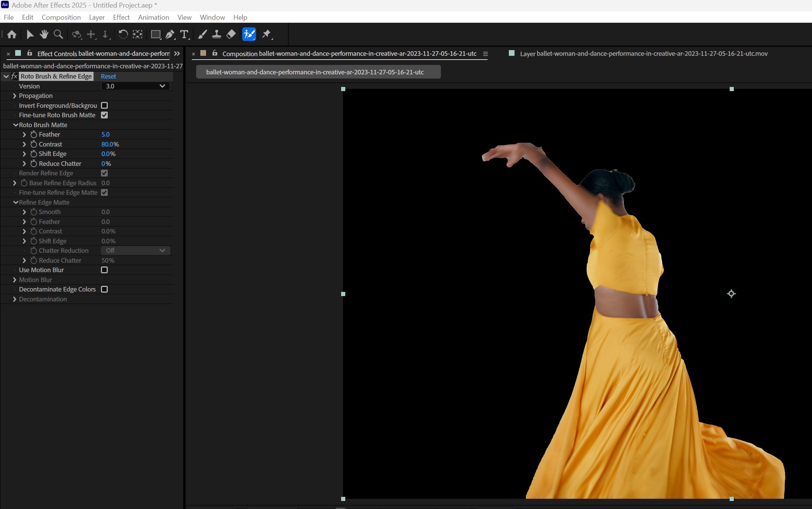Toggle the Render Refine Edge checkbox
812x509 pixels.
104,173
